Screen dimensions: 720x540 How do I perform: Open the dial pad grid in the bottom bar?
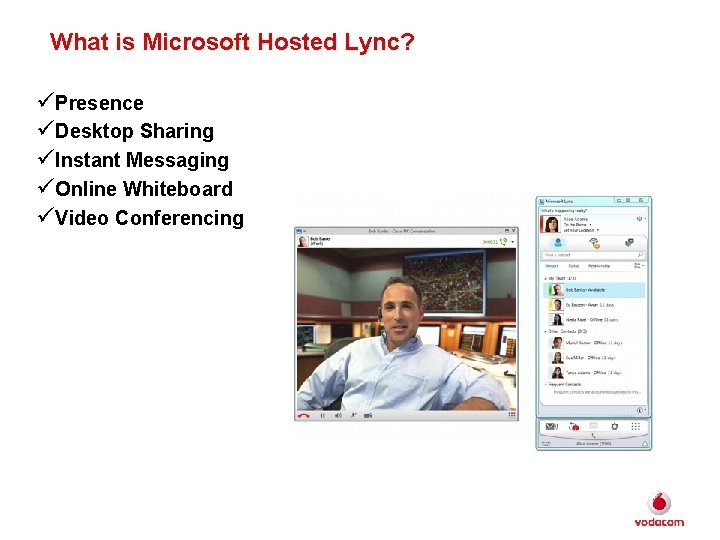636,427
